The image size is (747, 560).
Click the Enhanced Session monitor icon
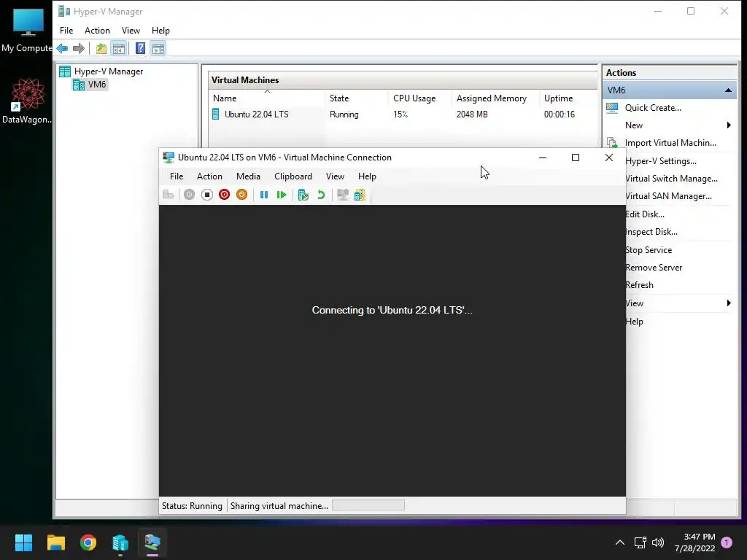pos(343,195)
